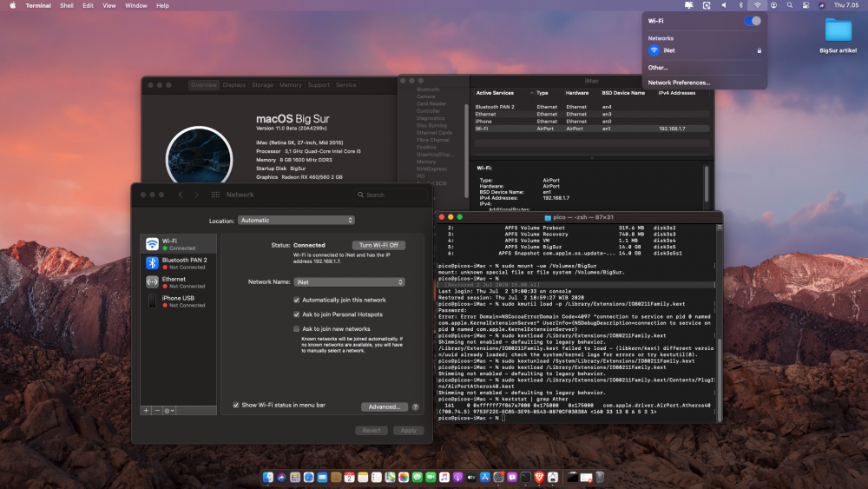The width and height of the screenshot is (868, 489).
Task: Click Turn Wi-Fi Off button
Action: click(378, 245)
